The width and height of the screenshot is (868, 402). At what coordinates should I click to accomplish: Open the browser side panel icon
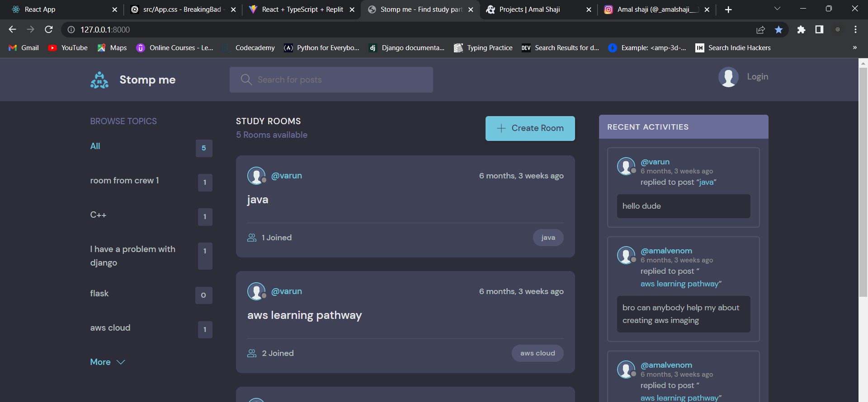coord(819,30)
